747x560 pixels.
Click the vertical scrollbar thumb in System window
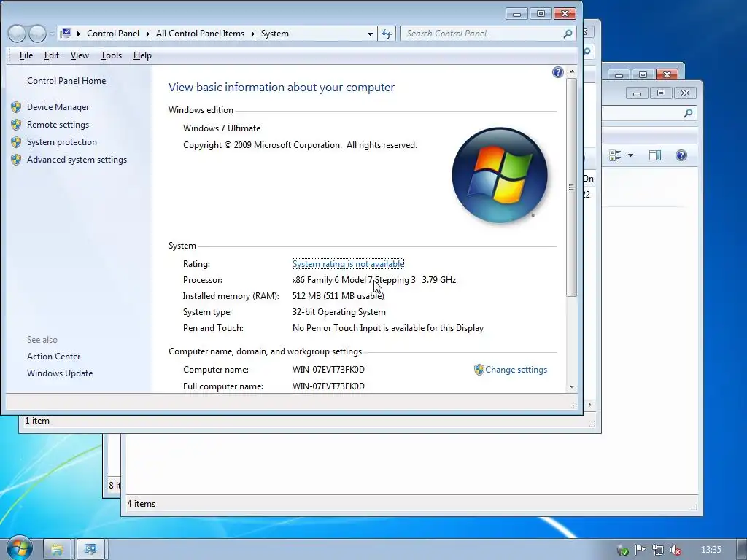pos(572,187)
